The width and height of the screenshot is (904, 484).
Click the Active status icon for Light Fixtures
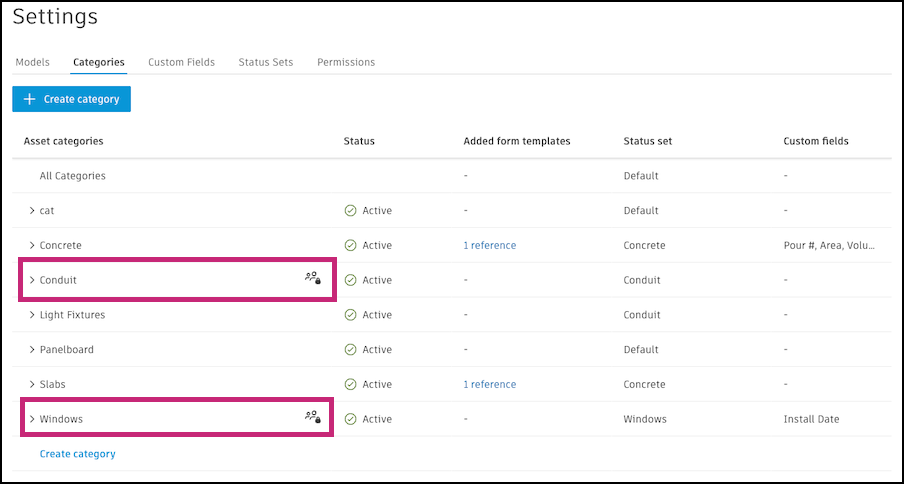click(x=350, y=315)
